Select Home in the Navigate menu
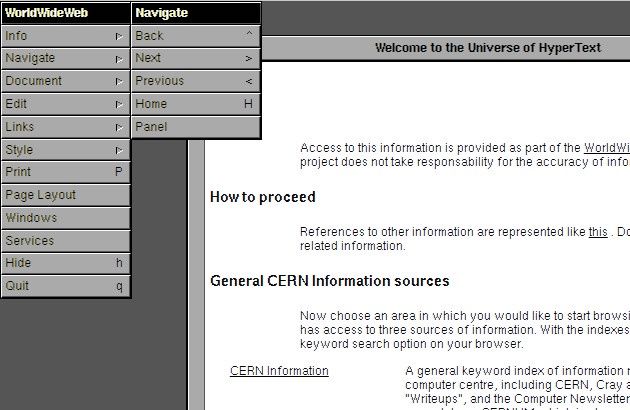Viewport: 630px width, 410px height. (x=196, y=104)
